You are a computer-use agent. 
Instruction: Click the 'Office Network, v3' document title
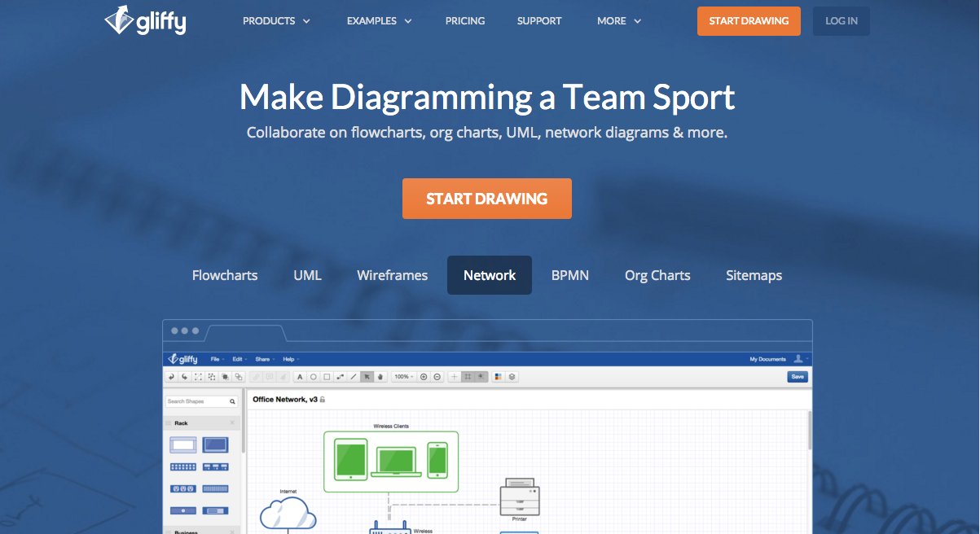click(x=285, y=400)
